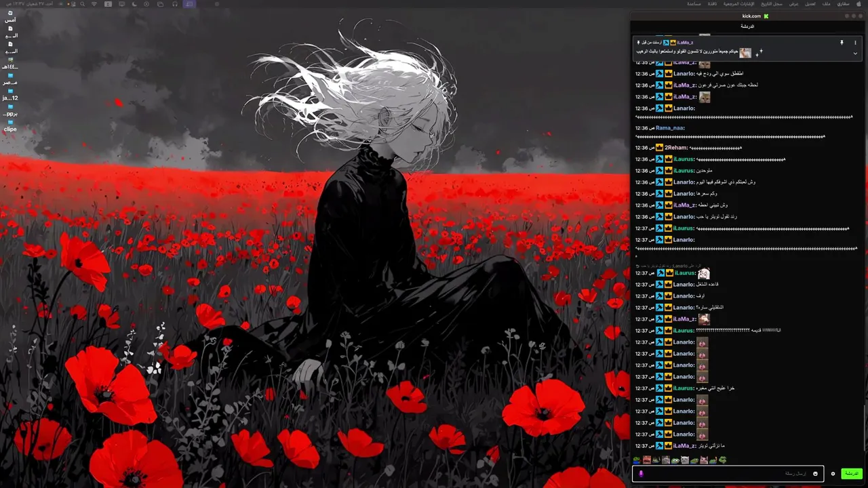868x488 pixels.
Task: Open the pinned message three-dot menu
Action: click(x=855, y=43)
